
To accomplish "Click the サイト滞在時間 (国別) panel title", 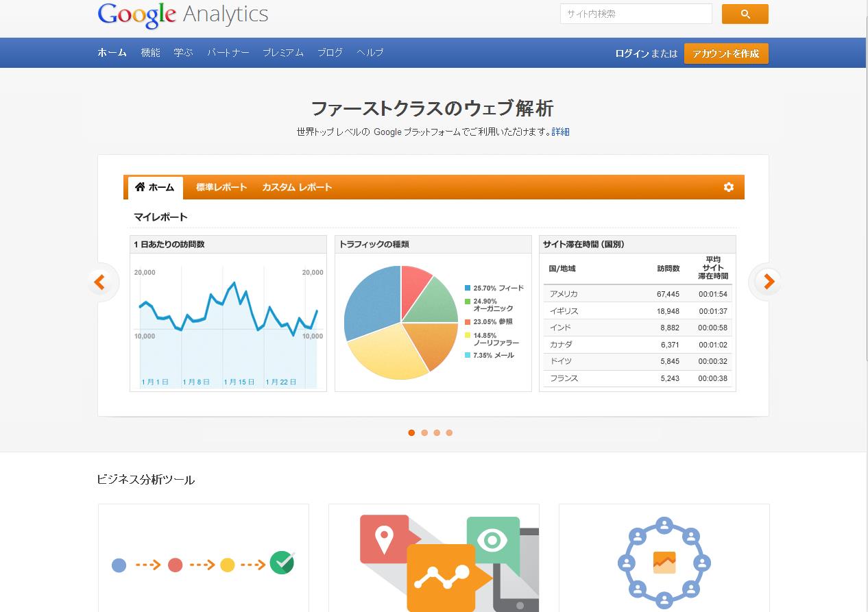I will point(583,244).
